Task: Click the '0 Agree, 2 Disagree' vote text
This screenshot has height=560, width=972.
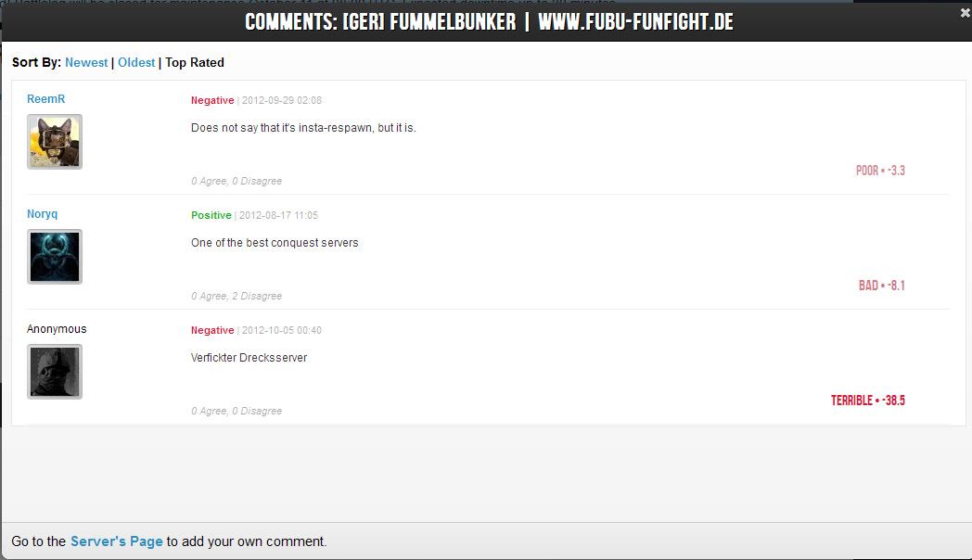Action: pos(237,296)
